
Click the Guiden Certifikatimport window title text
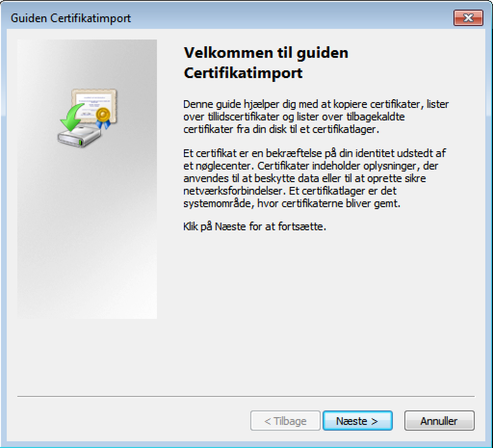71,18
